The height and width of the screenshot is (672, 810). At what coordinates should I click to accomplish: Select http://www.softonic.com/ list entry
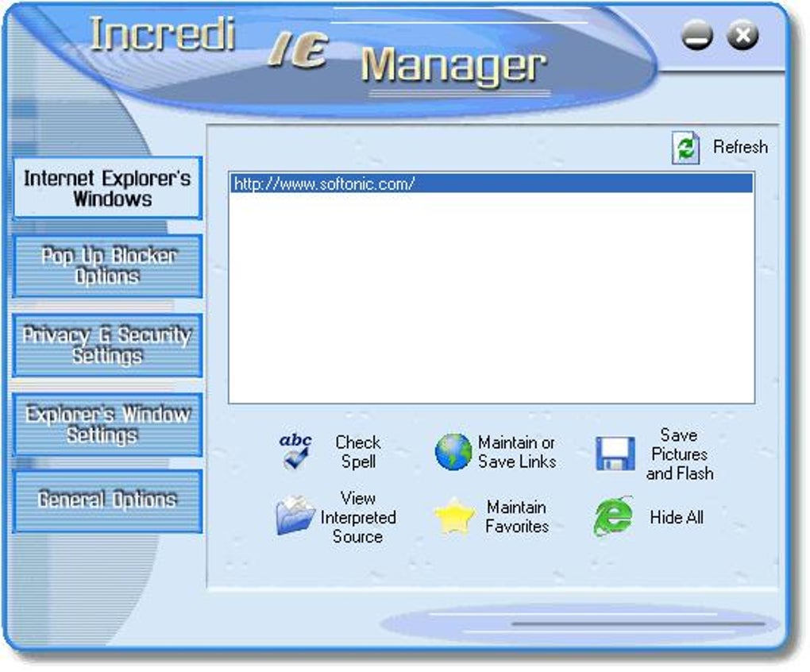click(491, 183)
